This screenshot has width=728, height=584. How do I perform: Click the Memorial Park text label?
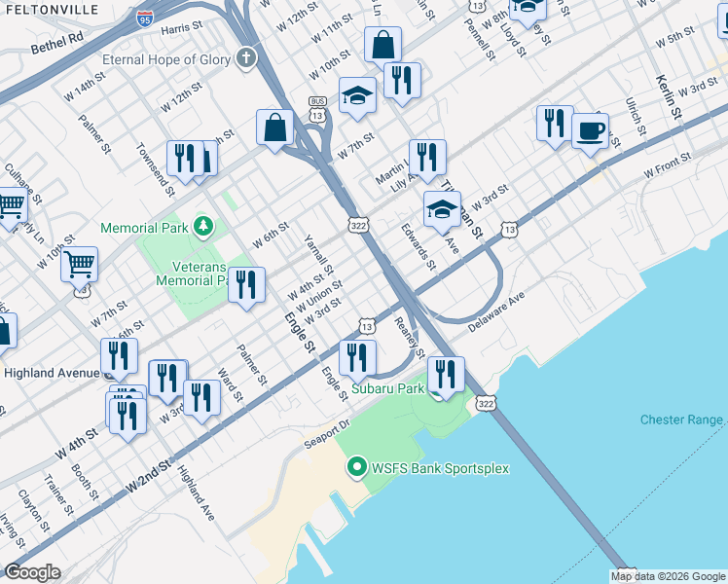(144, 228)
